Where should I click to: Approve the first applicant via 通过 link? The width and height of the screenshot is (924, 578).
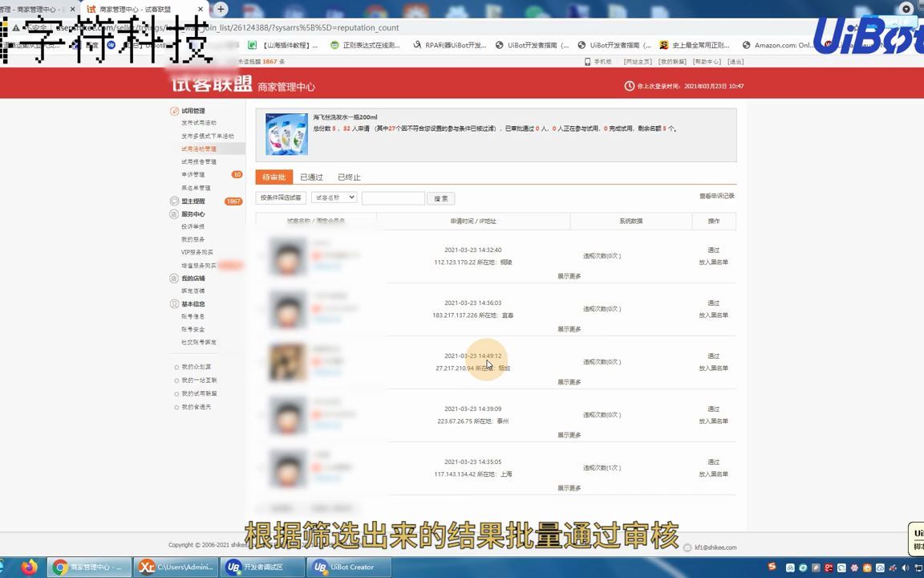point(713,250)
